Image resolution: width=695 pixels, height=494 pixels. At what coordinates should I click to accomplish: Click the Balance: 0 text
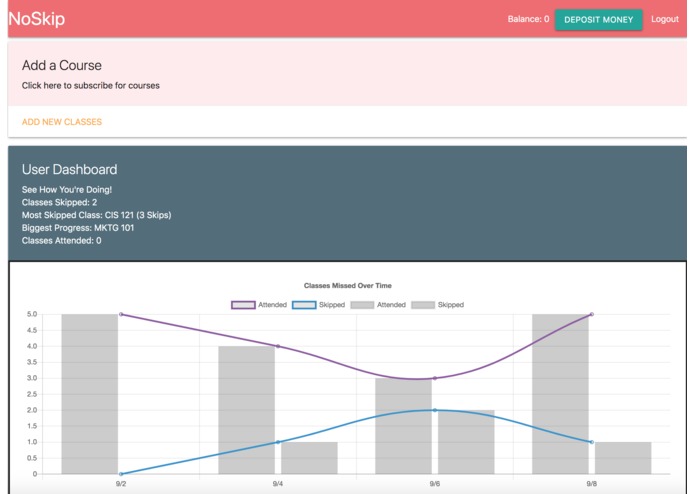pyautogui.click(x=528, y=19)
